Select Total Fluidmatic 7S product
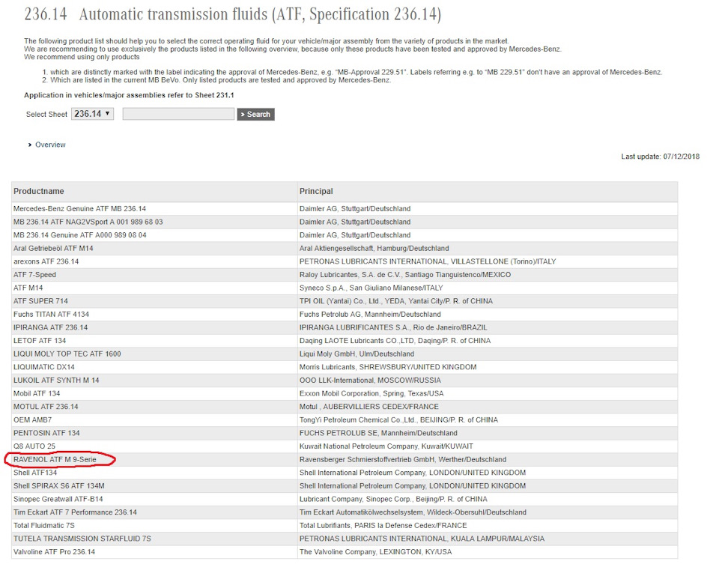This screenshot has height=588, width=719. tap(44, 526)
